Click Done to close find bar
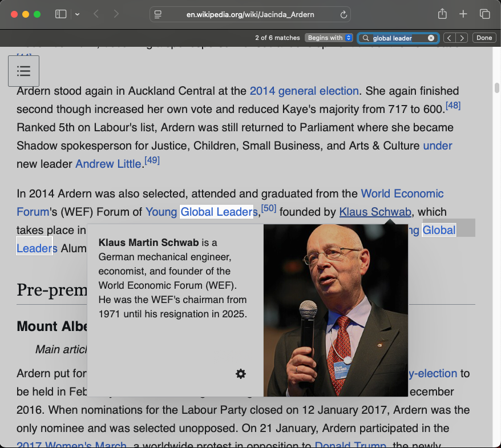 [484, 38]
